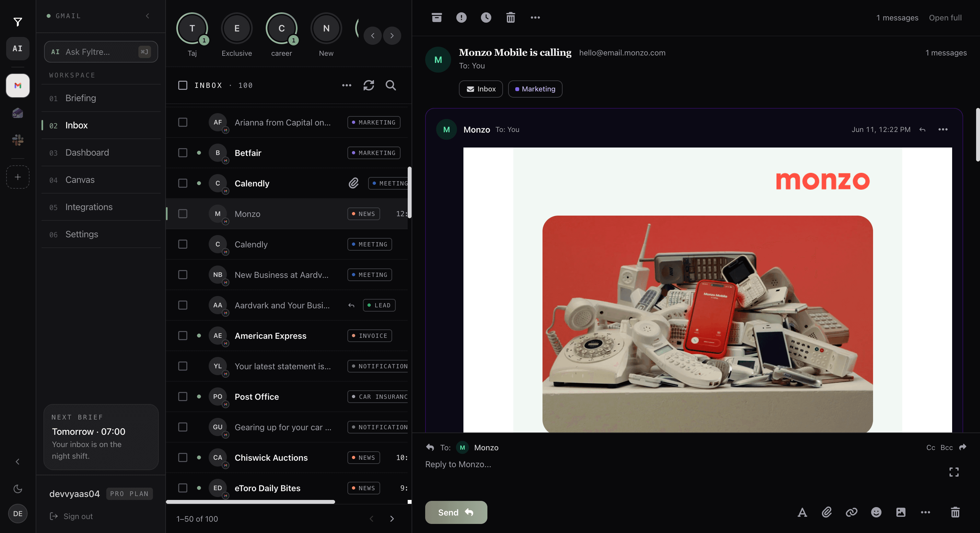Switch to forward with arrow near Bcc

pyautogui.click(x=963, y=447)
